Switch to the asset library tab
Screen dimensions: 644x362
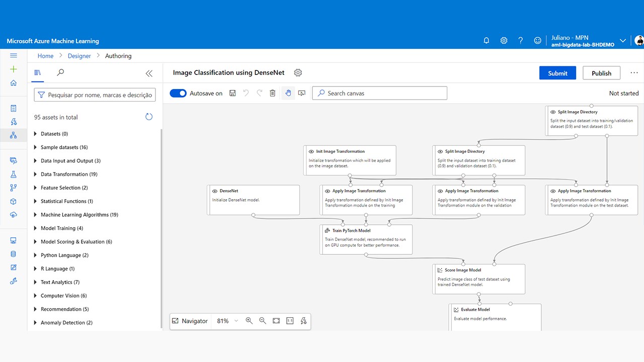point(37,73)
